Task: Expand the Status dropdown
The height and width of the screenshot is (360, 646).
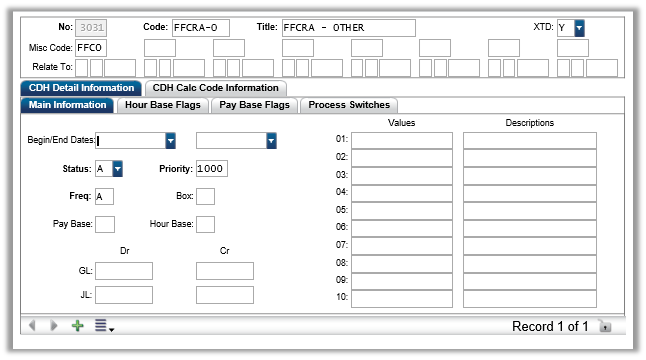Action: (117, 169)
